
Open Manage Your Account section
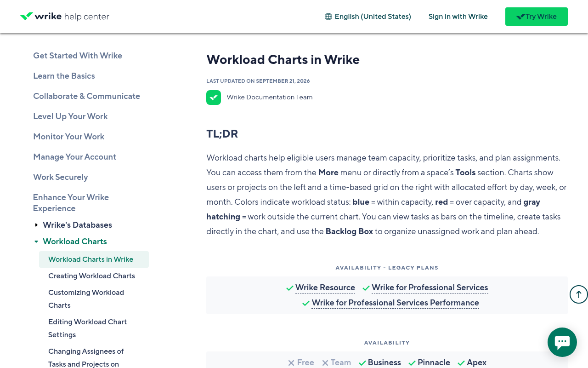tap(74, 157)
